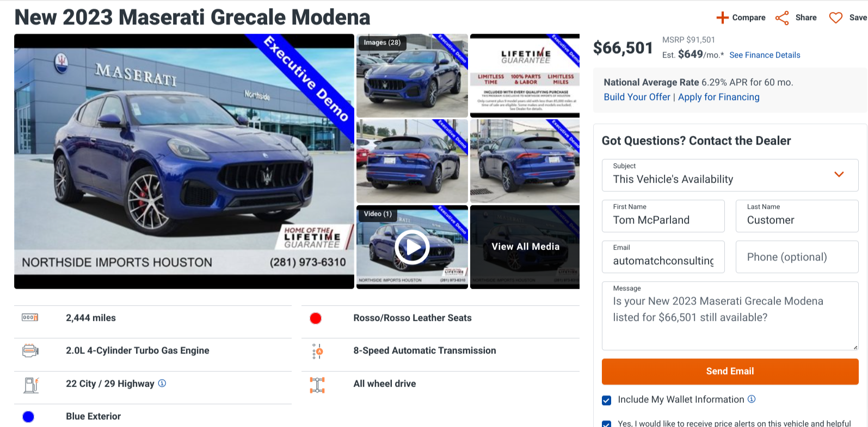Open See Finance Details link

765,55
